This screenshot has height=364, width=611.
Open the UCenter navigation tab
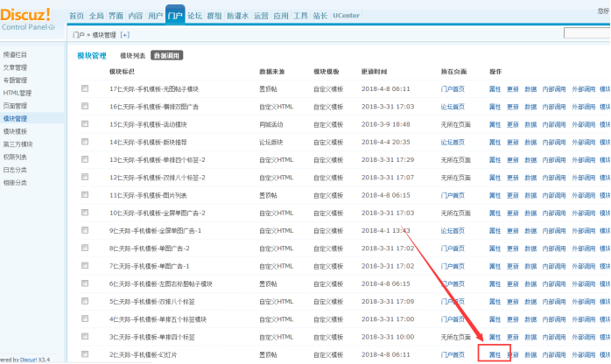pyautogui.click(x=346, y=16)
